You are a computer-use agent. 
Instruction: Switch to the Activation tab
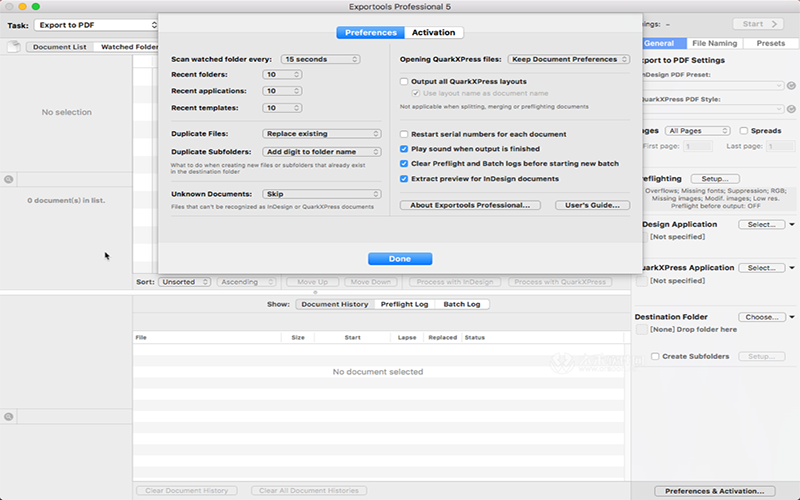[434, 32]
